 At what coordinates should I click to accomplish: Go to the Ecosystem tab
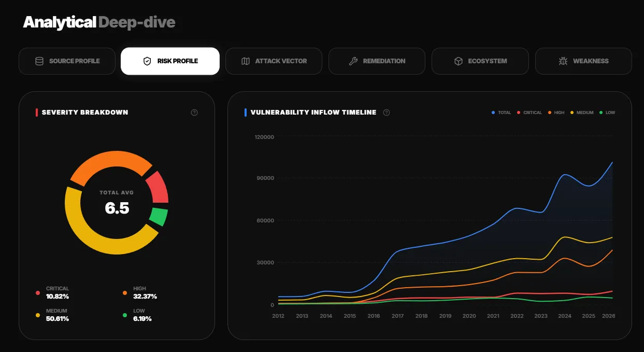(x=480, y=61)
